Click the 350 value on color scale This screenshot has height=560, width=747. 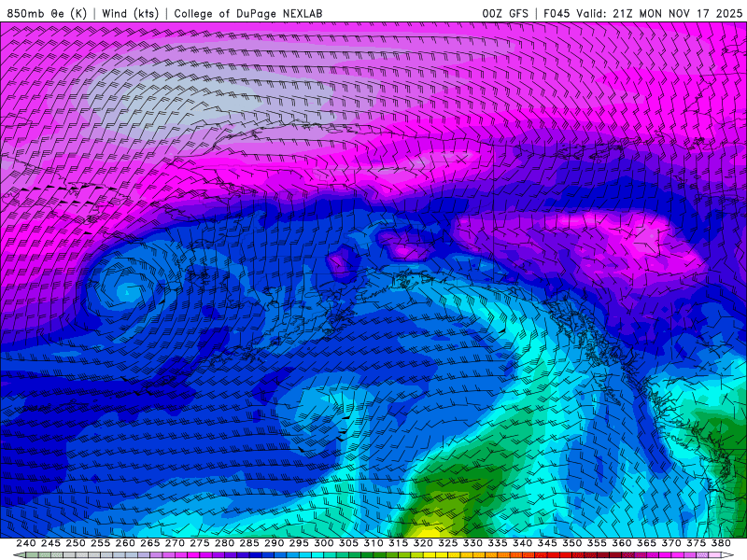tap(571, 543)
